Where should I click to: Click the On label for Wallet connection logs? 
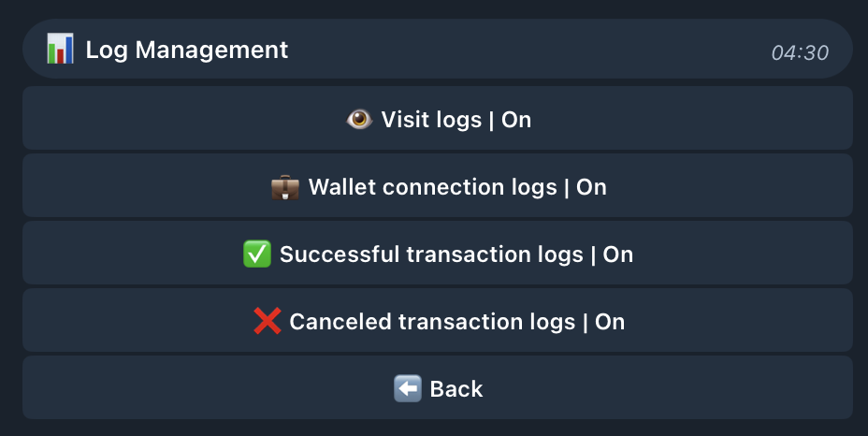pyautogui.click(x=591, y=187)
